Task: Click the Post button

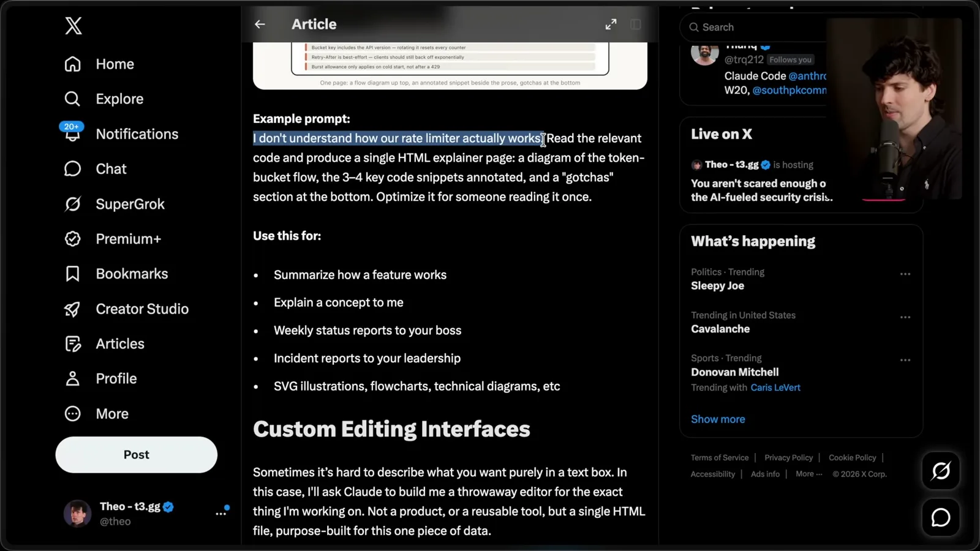Action: (137, 455)
